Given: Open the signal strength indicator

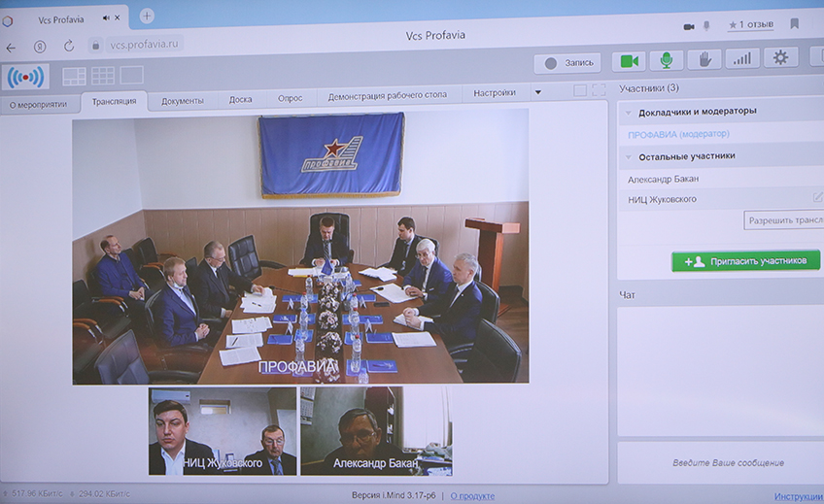Looking at the screenshot, I should pyautogui.click(x=742, y=58).
